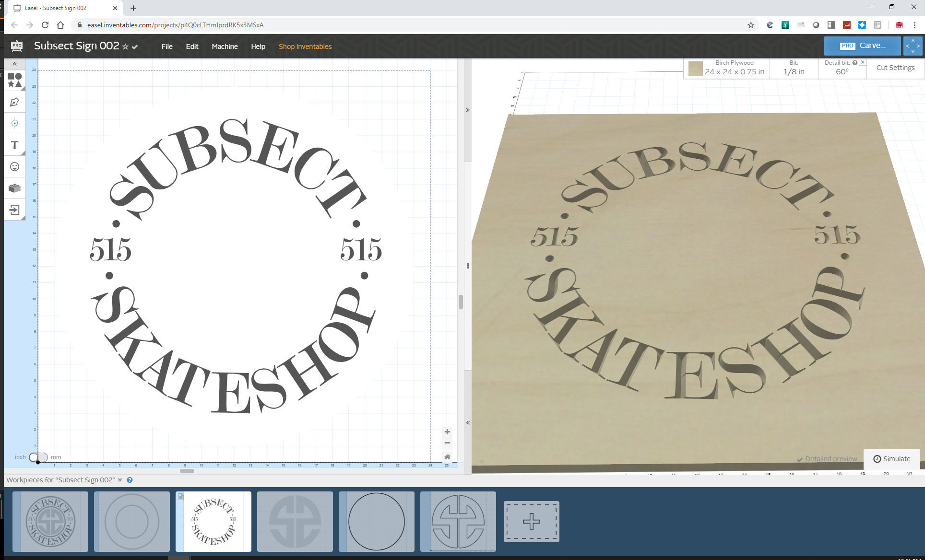The image size is (925, 560).
Task: Open Cut Settings
Action: [x=895, y=68]
